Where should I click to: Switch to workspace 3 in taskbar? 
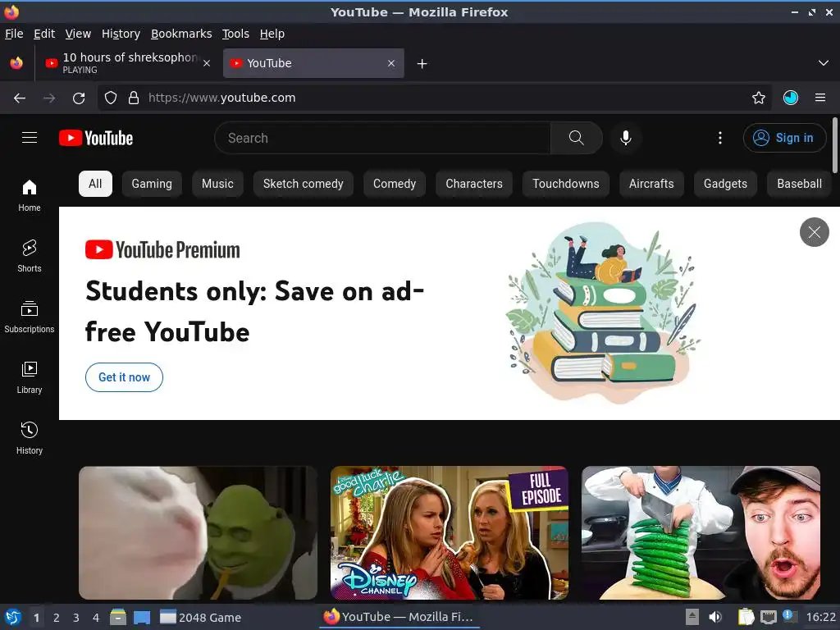tap(76, 618)
